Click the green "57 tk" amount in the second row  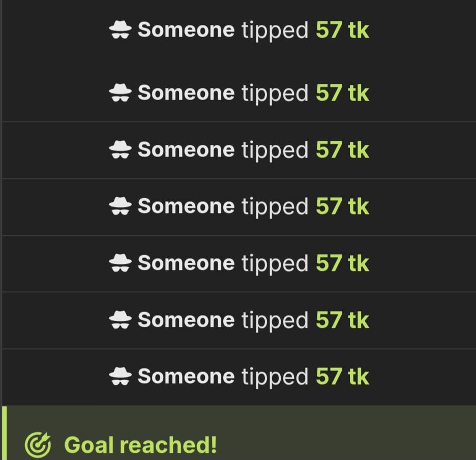[342, 93]
